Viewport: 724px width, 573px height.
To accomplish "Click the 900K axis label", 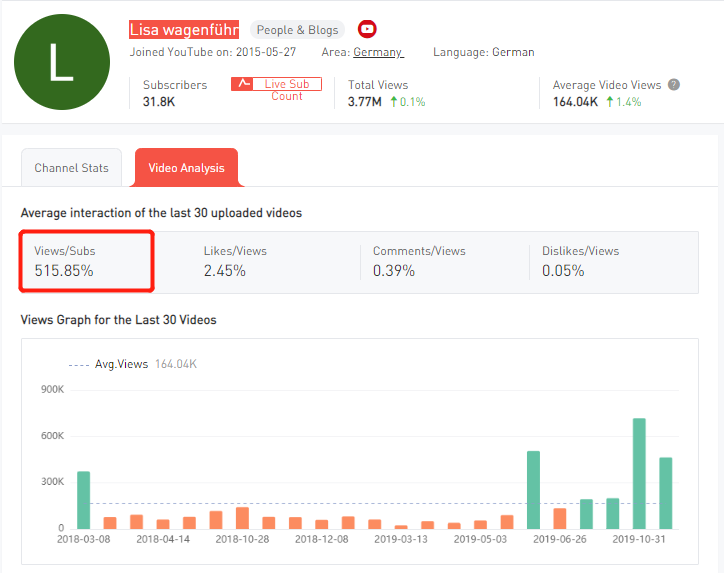I will coord(53,389).
